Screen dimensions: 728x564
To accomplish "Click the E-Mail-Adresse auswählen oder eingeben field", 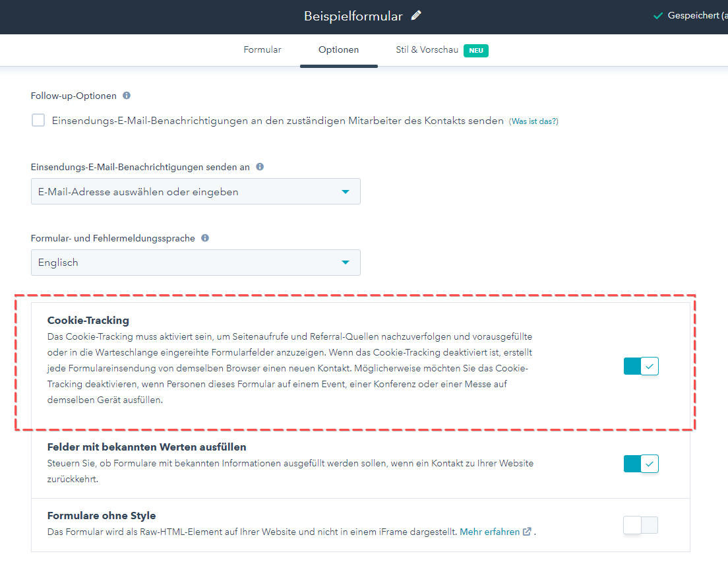I will point(185,192).
